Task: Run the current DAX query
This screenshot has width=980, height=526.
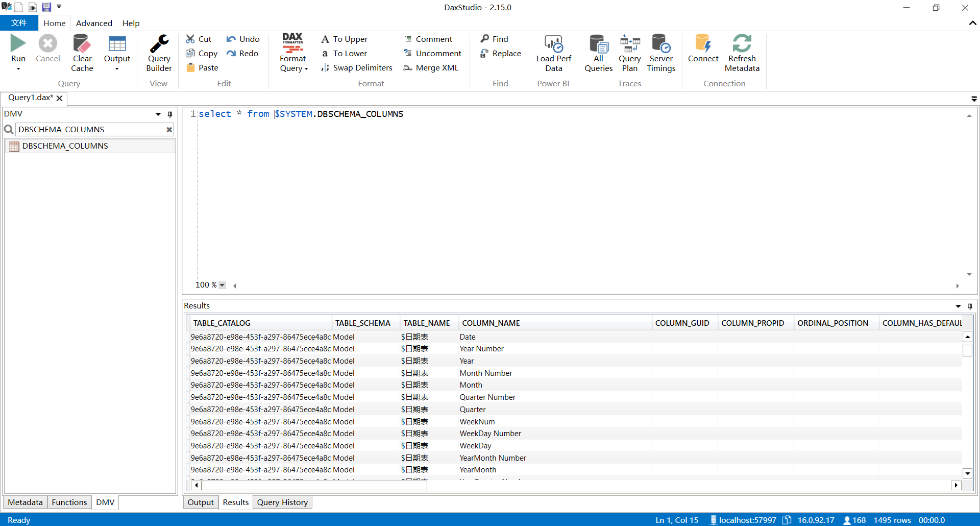Action: 18,44
